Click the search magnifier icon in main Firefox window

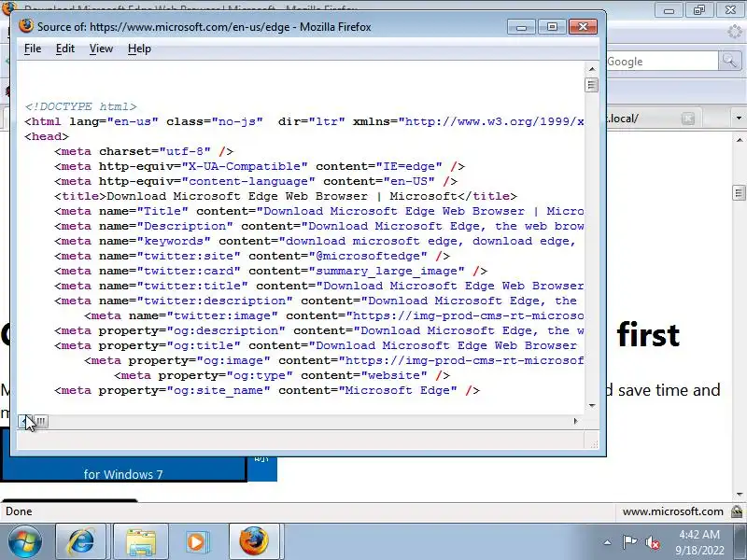coord(729,61)
